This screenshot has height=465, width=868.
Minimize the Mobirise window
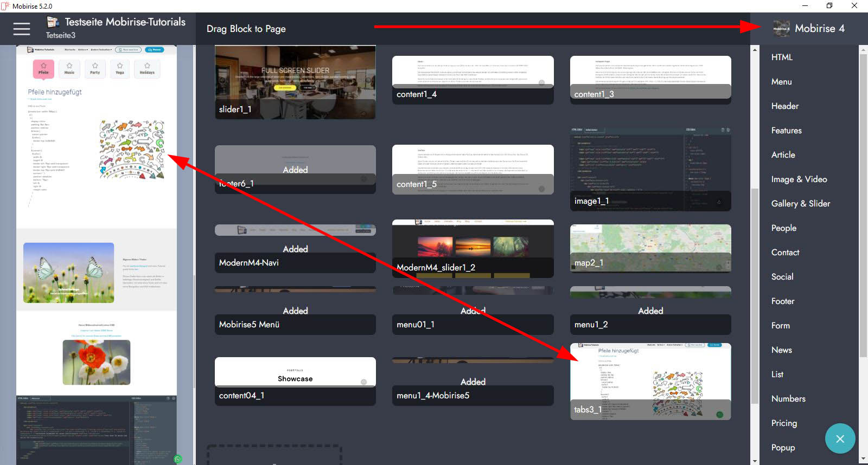click(805, 6)
